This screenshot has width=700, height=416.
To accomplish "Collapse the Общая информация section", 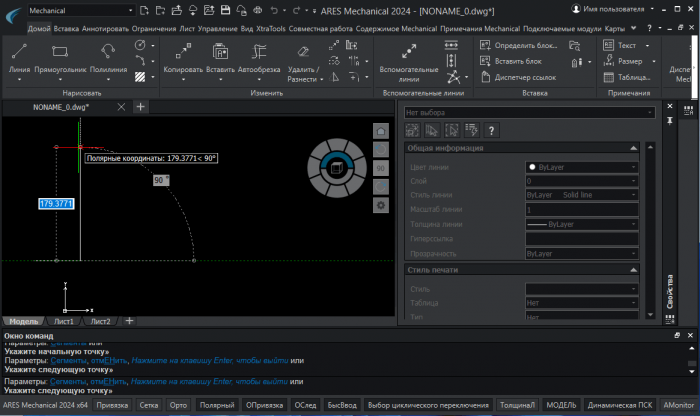I will point(635,148).
